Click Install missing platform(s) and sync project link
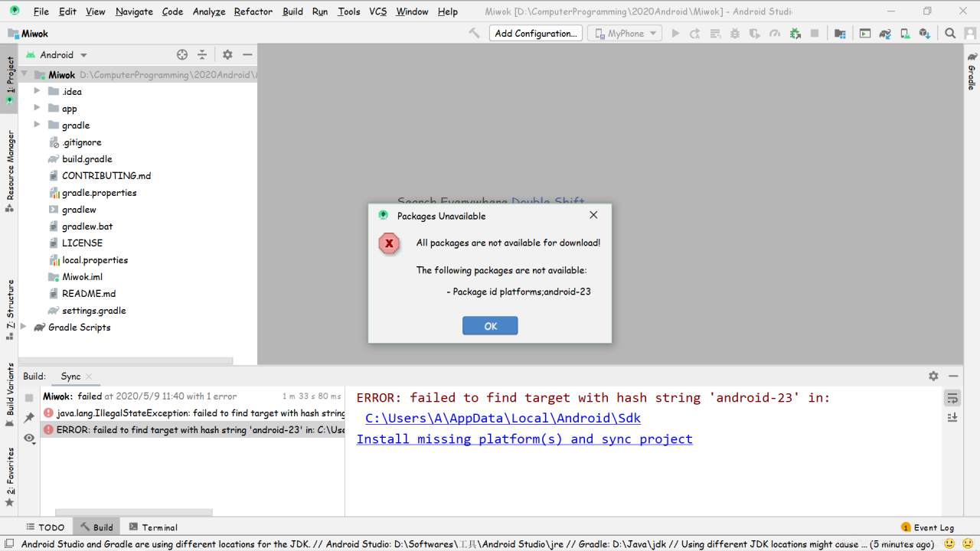 click(524, 439)
